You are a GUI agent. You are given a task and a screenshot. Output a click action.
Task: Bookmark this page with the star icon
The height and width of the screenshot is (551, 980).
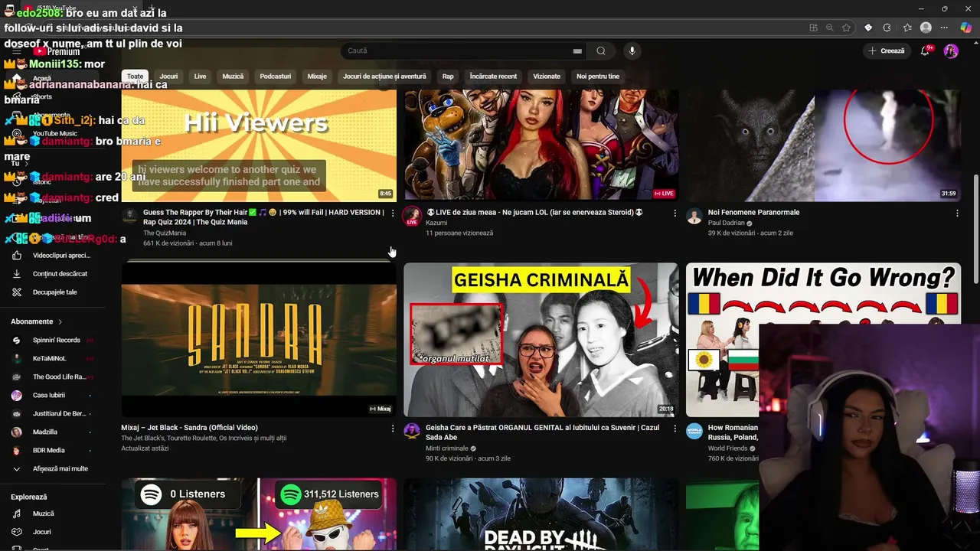click(846, 28)
